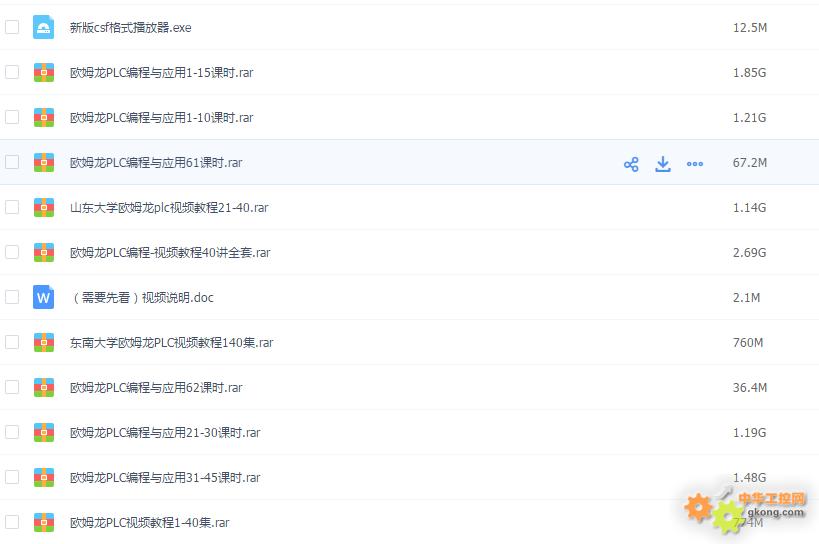Open file name 东南大学欧姆龙PLC视频教程140集.rar
This screenshot has width=819, height=544.
[x=171, y=342]
